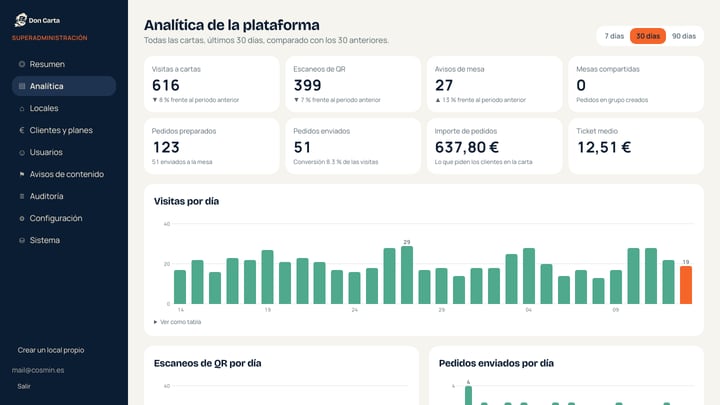Image resolution: width=720 pixels, height=405 pixels.
Task: Open Auditoría page
Action: 64,196
